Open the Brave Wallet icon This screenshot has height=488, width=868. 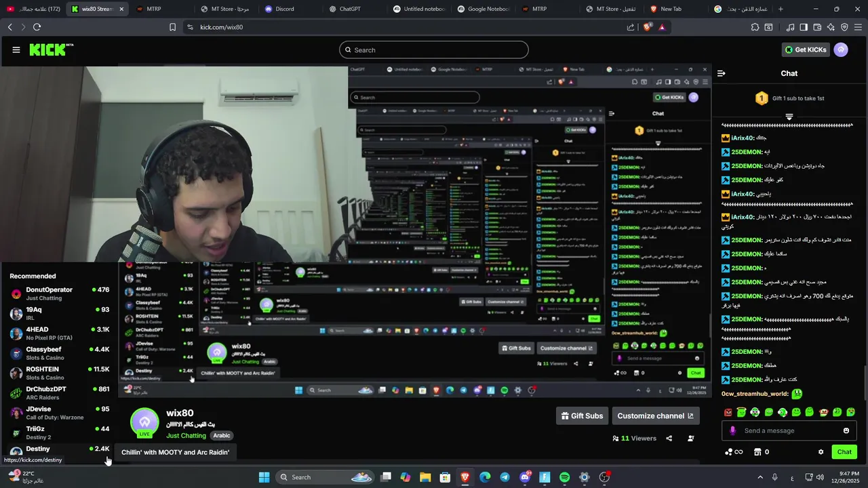coord(817,27)
